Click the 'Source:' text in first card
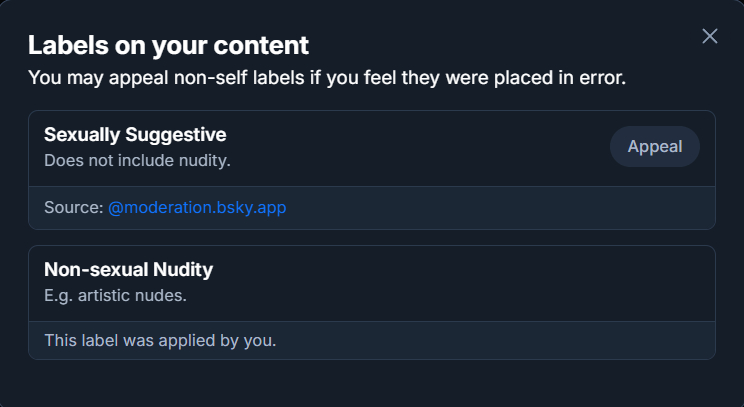 click(73, 208)
